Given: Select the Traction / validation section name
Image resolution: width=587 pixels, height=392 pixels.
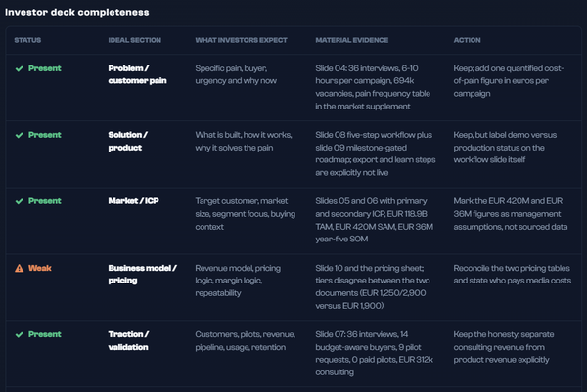Looking at the screenshot, I should pyautogui.click(x=128, y=341).
